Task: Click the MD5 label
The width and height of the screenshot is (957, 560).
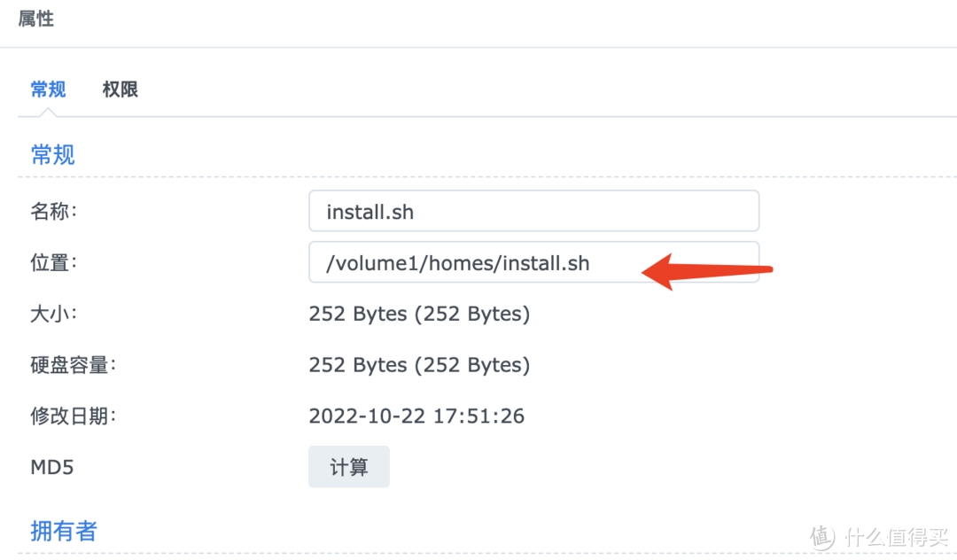Action: pyautogui.click(x=51, y=467)
